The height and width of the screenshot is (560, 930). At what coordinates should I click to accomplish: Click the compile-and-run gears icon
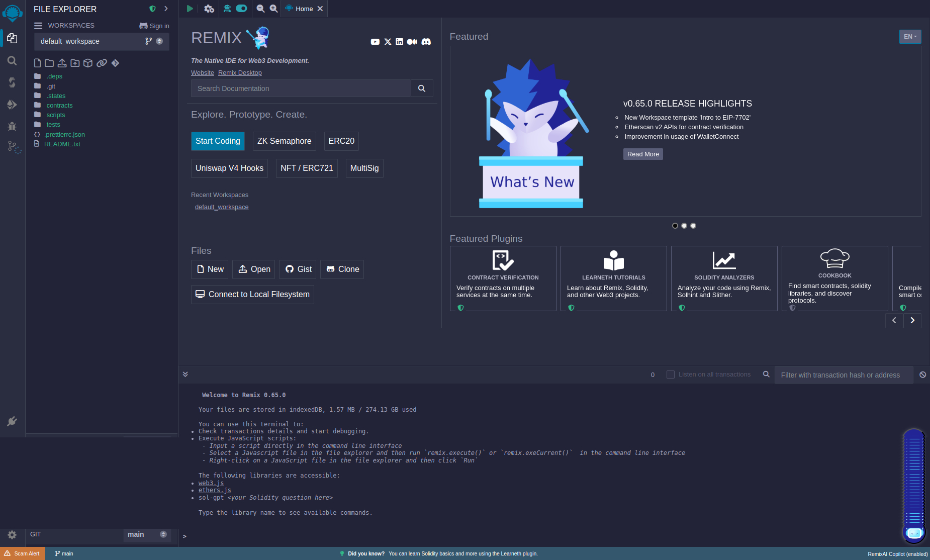coord(209,9)
